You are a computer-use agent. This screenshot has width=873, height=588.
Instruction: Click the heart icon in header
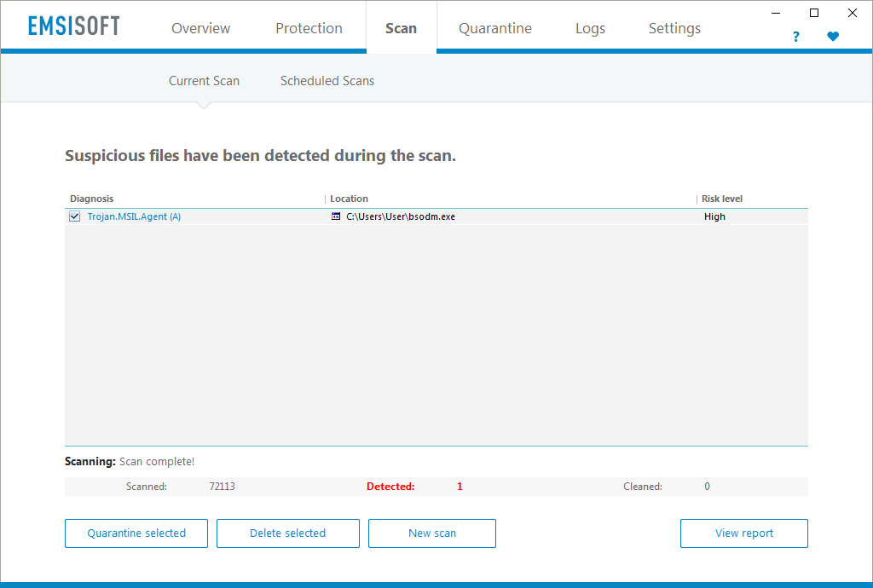pos(833,37)
